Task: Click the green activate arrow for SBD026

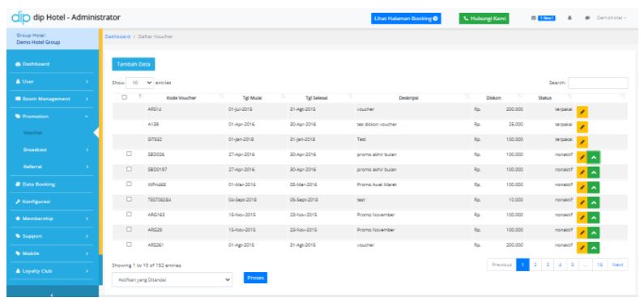Action: [594, 158]
